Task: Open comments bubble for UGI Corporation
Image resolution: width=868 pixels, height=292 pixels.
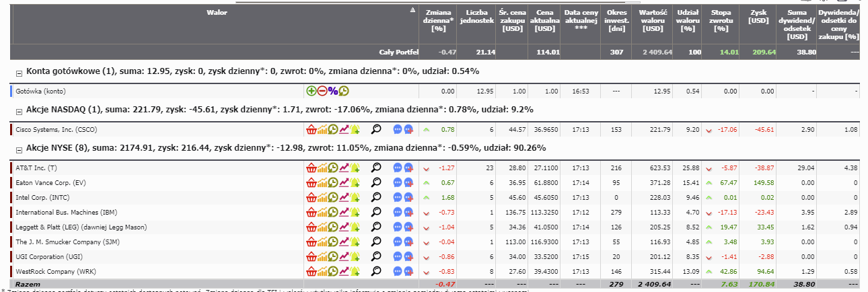Action: [x=397, y=256]
